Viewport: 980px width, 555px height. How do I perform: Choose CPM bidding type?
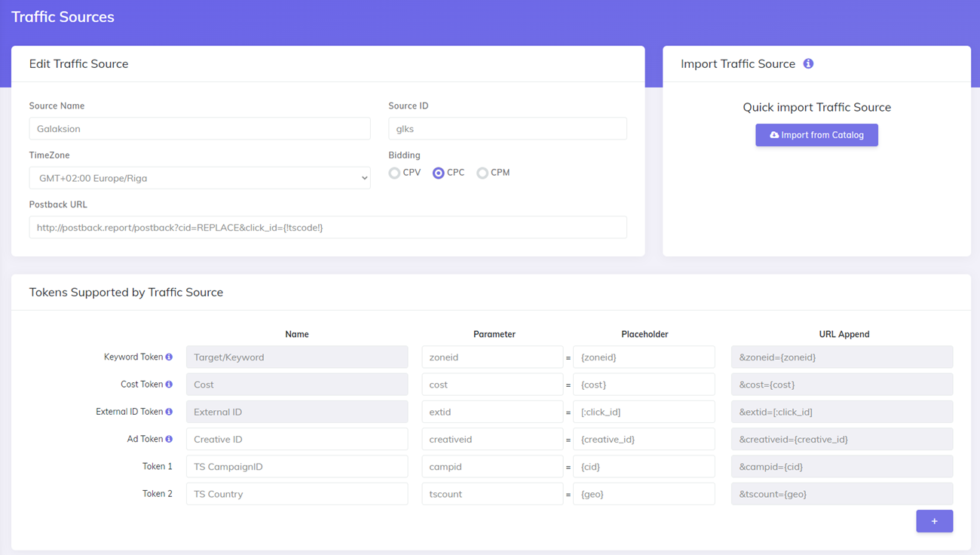[x=482, y=173]
